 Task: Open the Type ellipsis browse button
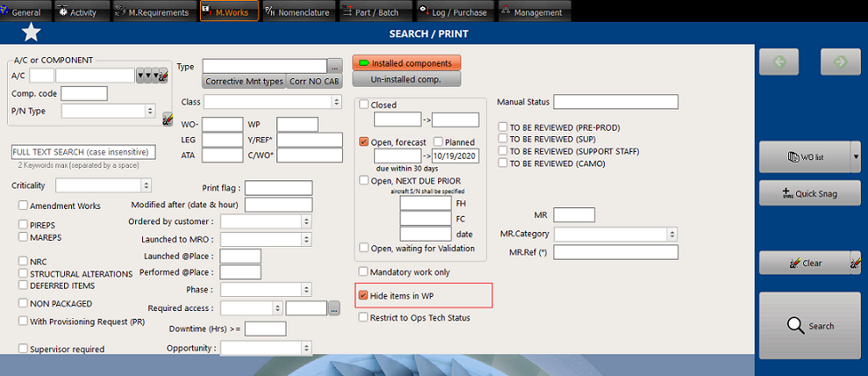click(x=335, y=67)
